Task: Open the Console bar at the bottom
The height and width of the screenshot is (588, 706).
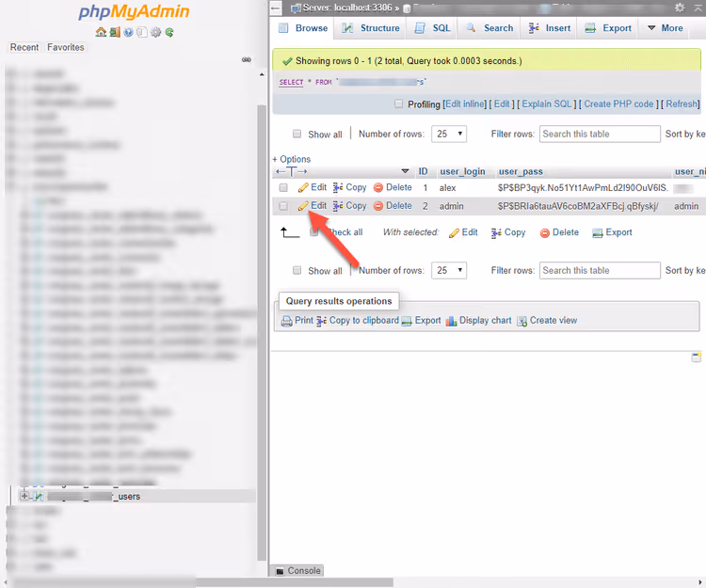Action: click(x=298, y=570)
